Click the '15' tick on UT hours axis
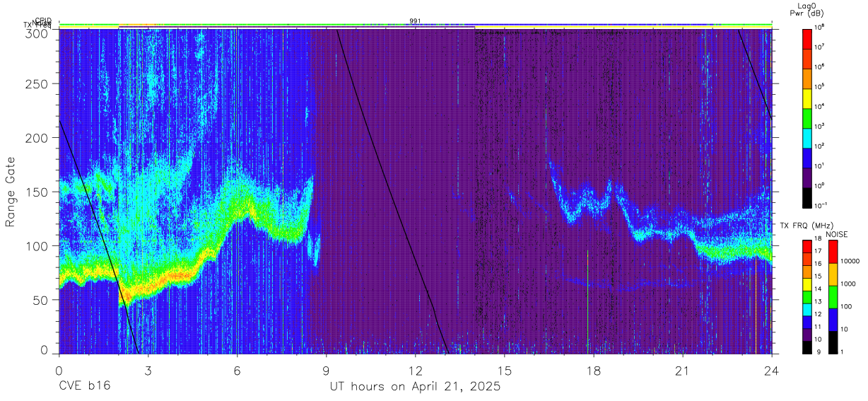Screen dimensions: 868x401 click(x=504, y=370)
